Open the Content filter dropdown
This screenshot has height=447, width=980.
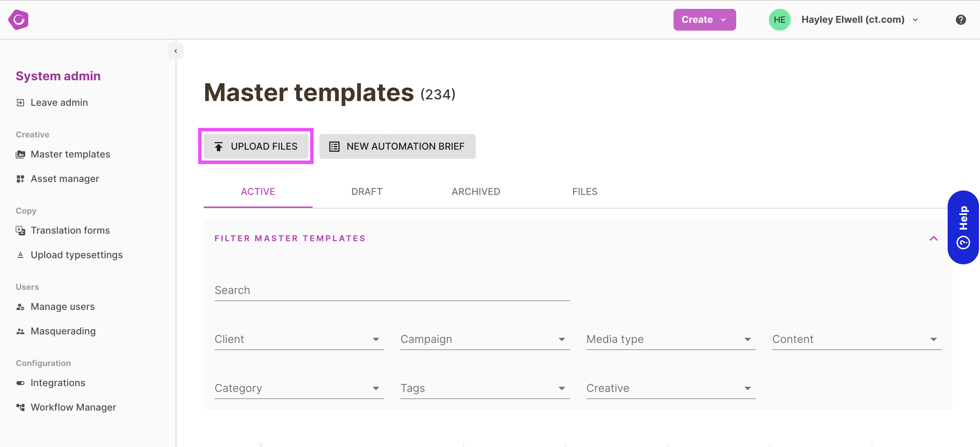[x=857, y=339]
